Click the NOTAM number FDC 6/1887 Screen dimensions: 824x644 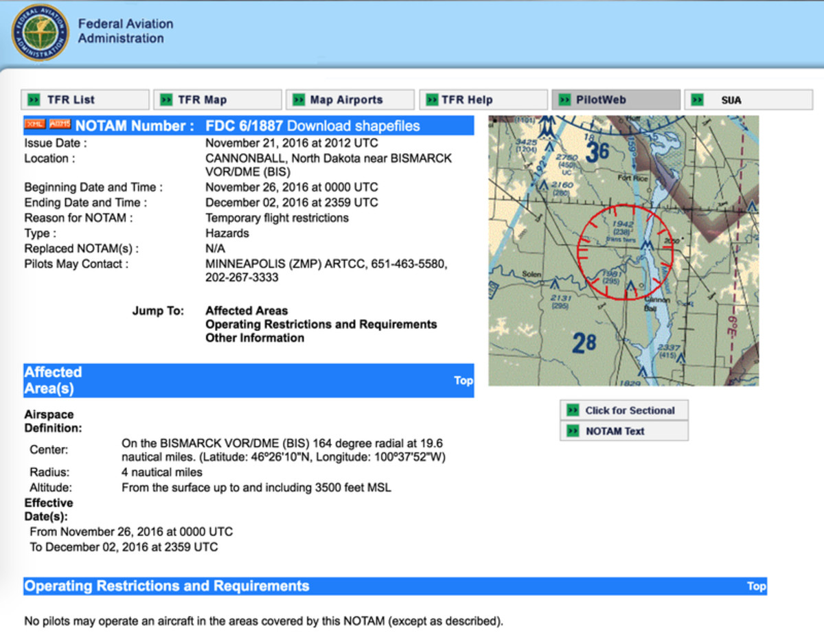(x=244, y=126)
